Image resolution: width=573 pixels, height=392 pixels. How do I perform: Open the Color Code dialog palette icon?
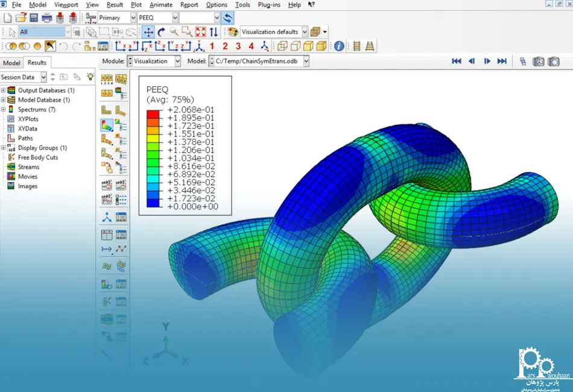pyautogui.click(x=232, y=32)
